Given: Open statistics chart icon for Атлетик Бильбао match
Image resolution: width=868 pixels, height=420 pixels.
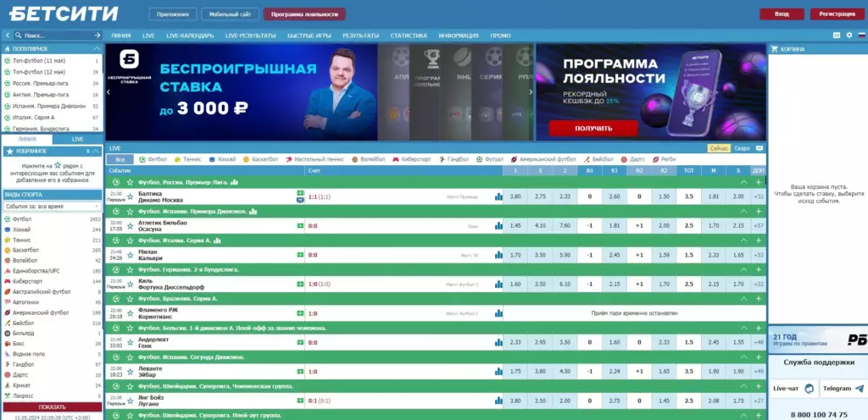Looking at the screenshot, I should (498, 225).
